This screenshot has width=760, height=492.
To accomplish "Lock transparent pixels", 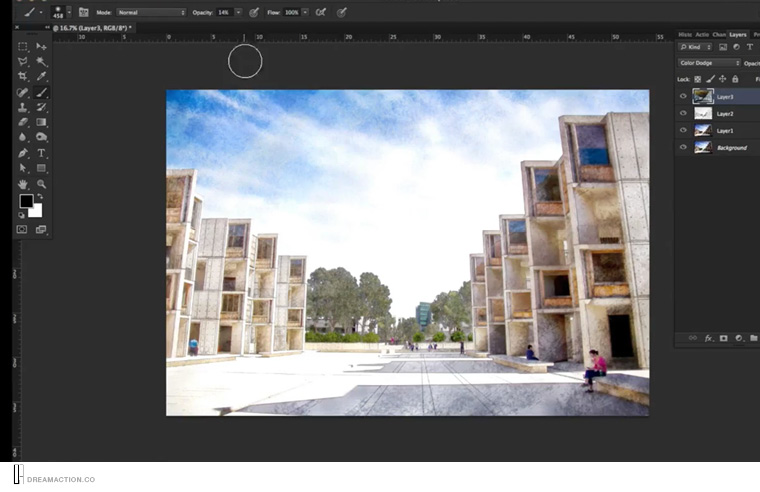I will tap(697, 79).
